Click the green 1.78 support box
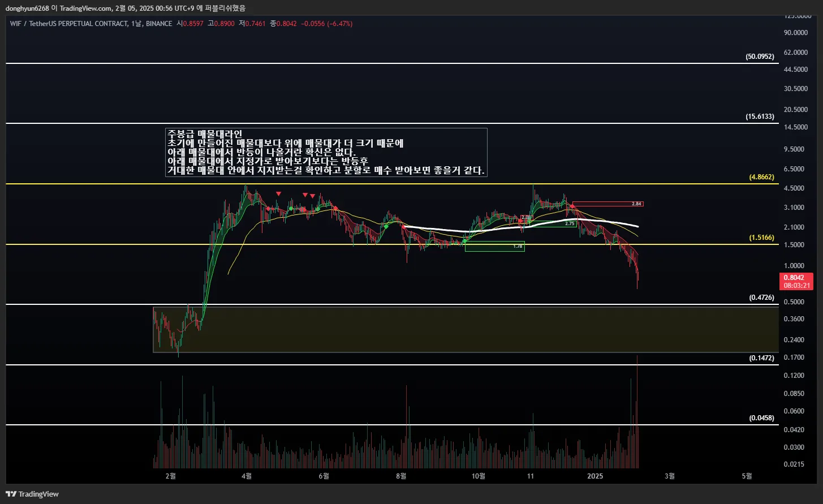 494,247
